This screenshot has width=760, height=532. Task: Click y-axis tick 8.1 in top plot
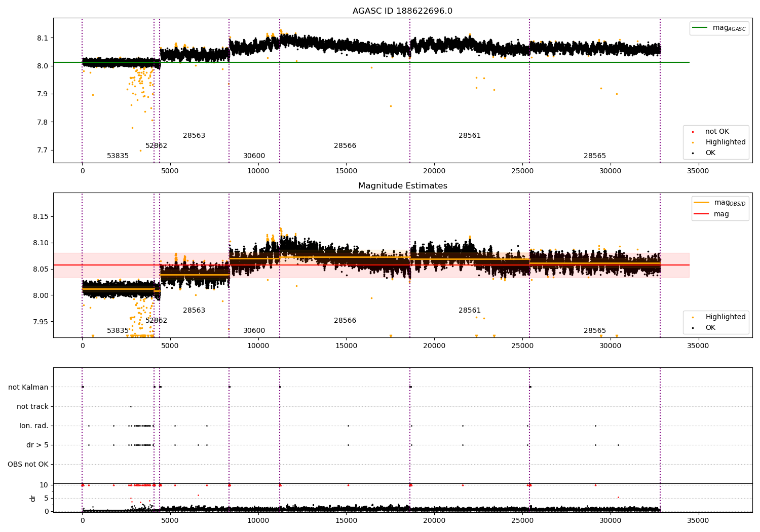point(42,38)
